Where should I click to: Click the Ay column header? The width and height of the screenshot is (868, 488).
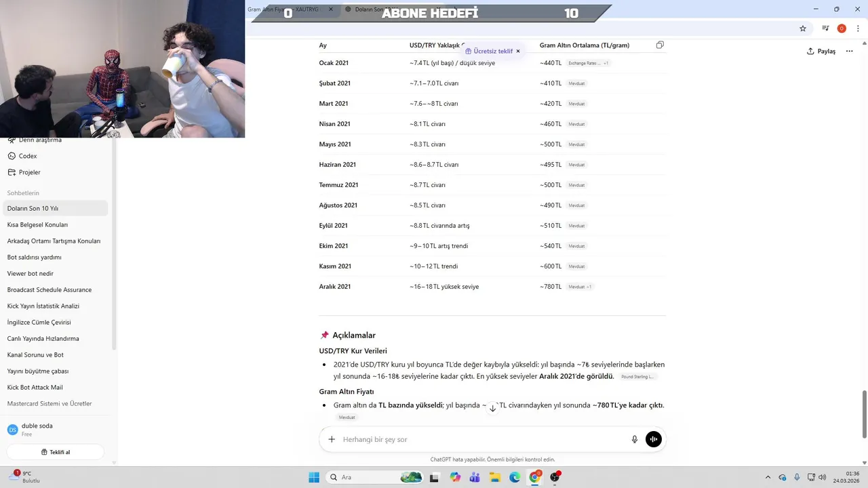323,45
